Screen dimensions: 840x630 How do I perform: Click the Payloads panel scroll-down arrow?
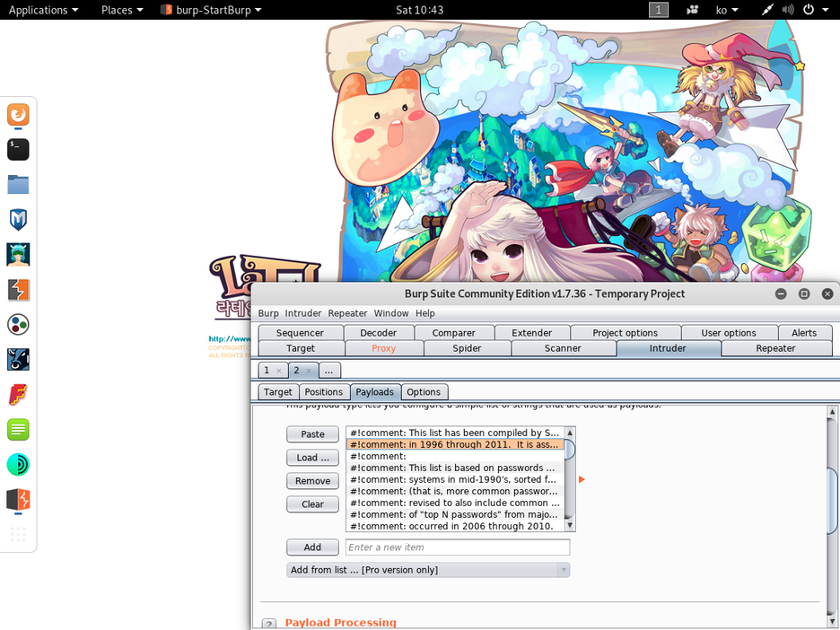tap(832, 623)
